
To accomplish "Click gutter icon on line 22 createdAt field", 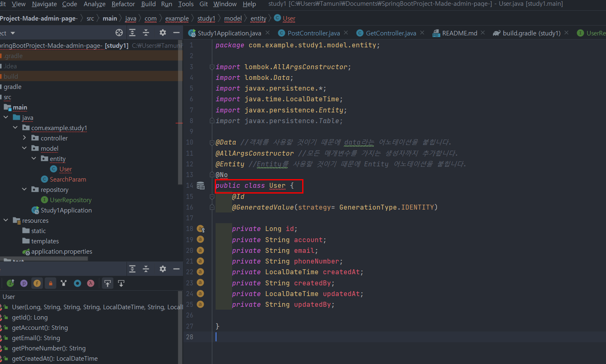I will click(x=200, y=272).
